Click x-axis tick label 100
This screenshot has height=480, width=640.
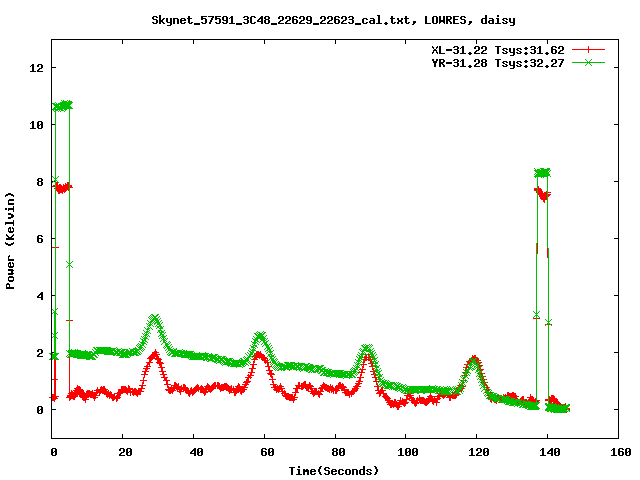coord(408,452)
